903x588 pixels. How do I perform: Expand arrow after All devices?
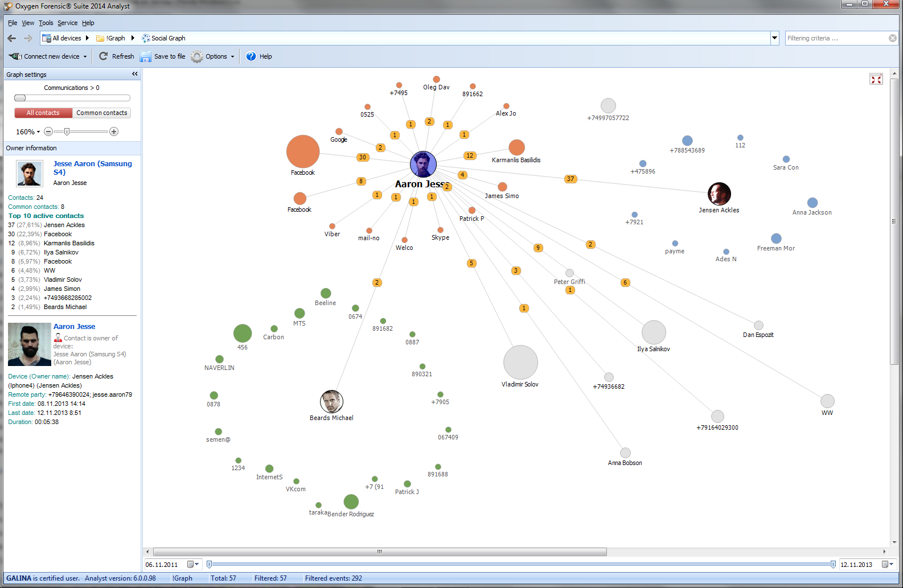(87, 38)
